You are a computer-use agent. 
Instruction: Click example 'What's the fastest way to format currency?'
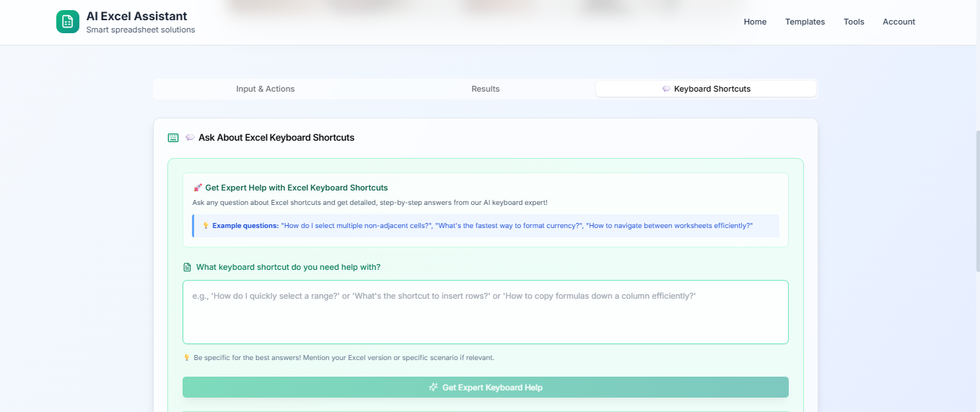tap(509, 226)
